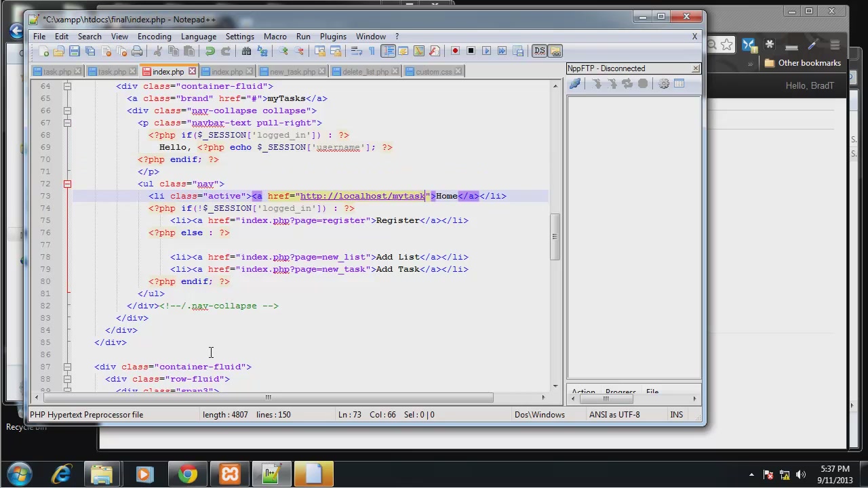Open the Encoding menu
This screenshot has width=868, height=488.
tap(154, 37)
